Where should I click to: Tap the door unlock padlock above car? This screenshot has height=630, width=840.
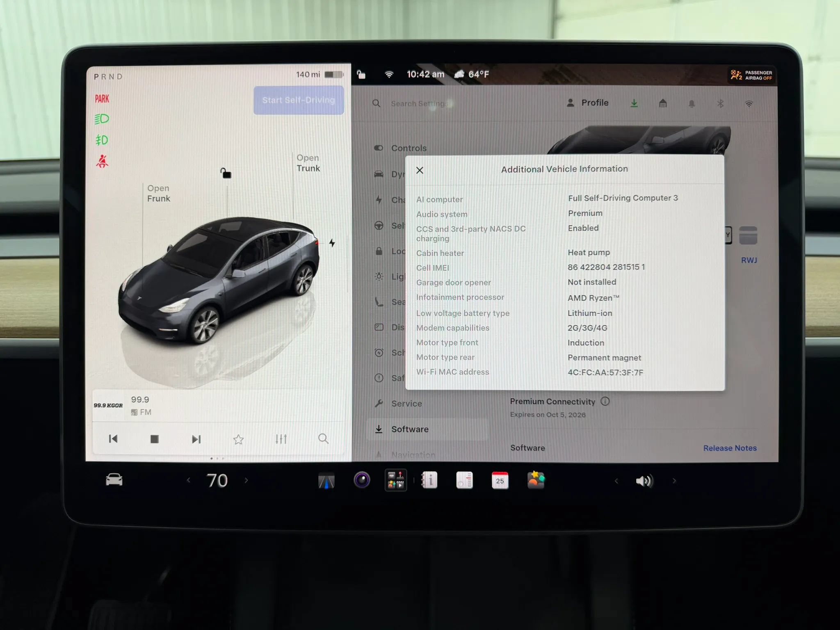[x=226, y=173]
